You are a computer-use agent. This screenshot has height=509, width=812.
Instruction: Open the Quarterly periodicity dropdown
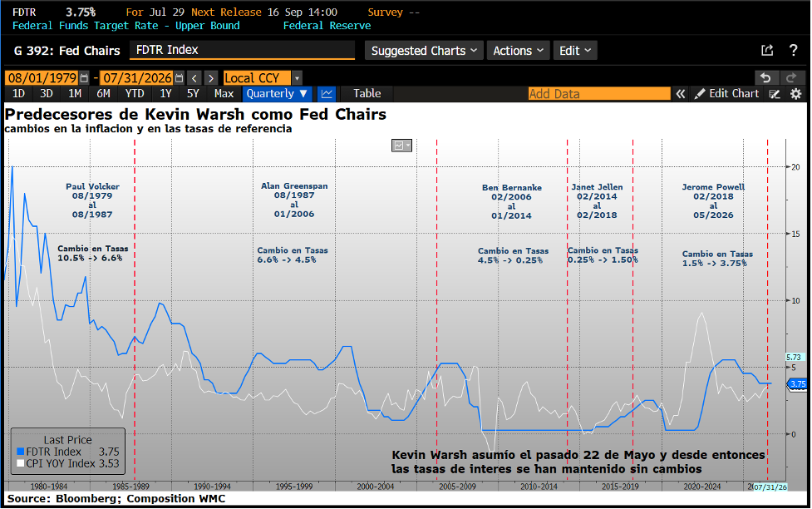click(x=277, y=93)
